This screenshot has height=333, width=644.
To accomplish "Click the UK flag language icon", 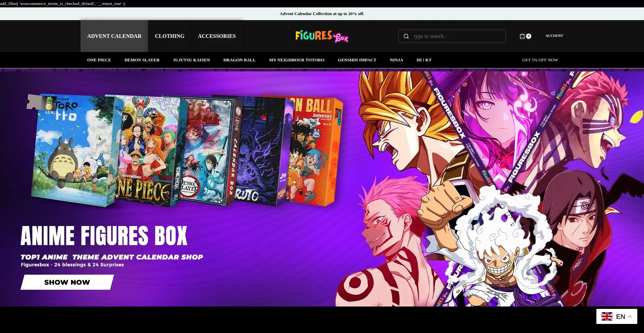I will [607, 316].
